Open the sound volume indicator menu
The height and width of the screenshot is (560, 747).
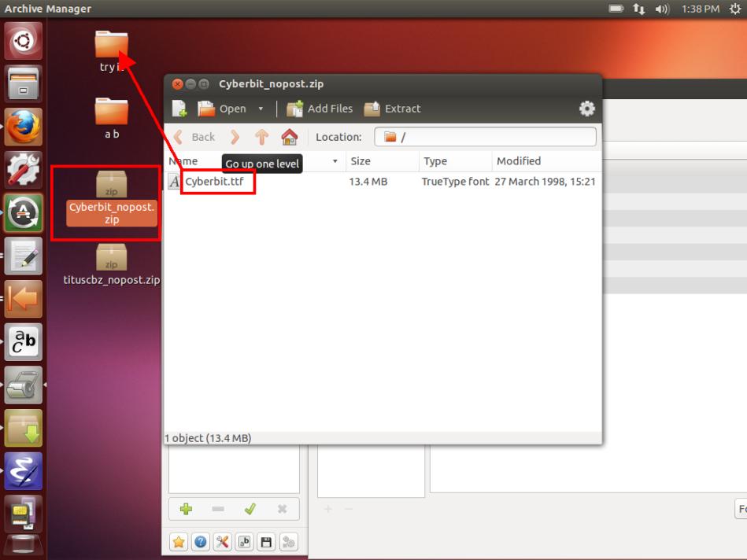click(x=661, y=9)
